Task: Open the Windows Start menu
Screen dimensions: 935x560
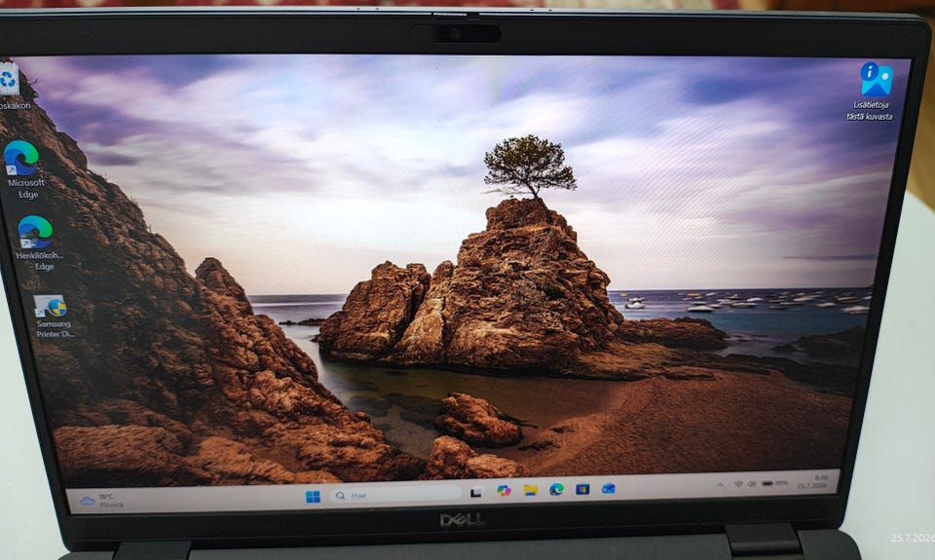Action: tap(313, 496)
